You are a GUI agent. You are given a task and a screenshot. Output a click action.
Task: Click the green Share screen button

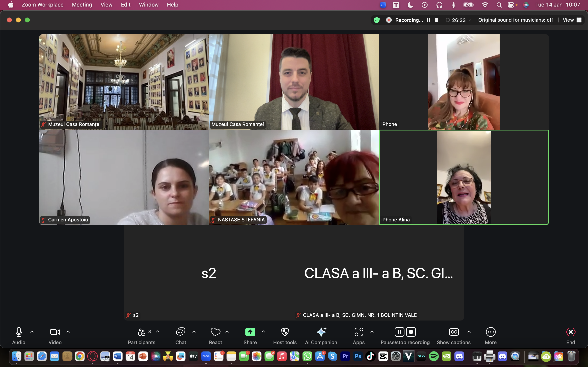(x=250, y=332)
